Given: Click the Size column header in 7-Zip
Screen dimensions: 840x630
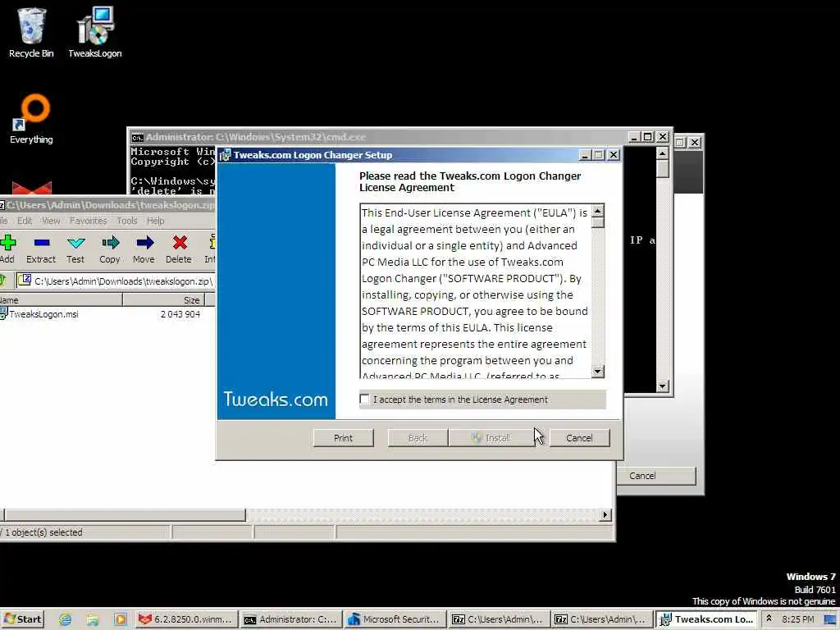Looking at the screenshot, I should pyautogui.click(x=163, y=300).
